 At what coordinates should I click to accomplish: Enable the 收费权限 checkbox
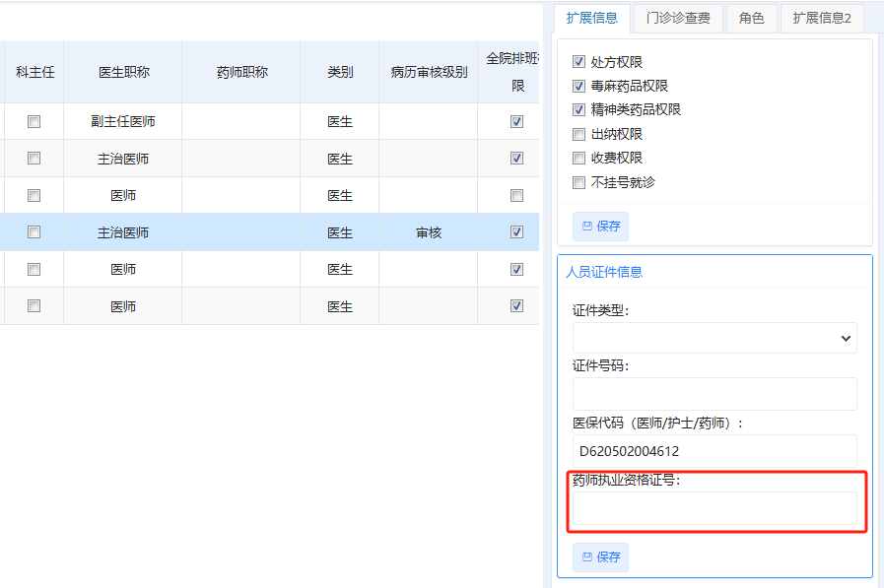pos(578,158)
